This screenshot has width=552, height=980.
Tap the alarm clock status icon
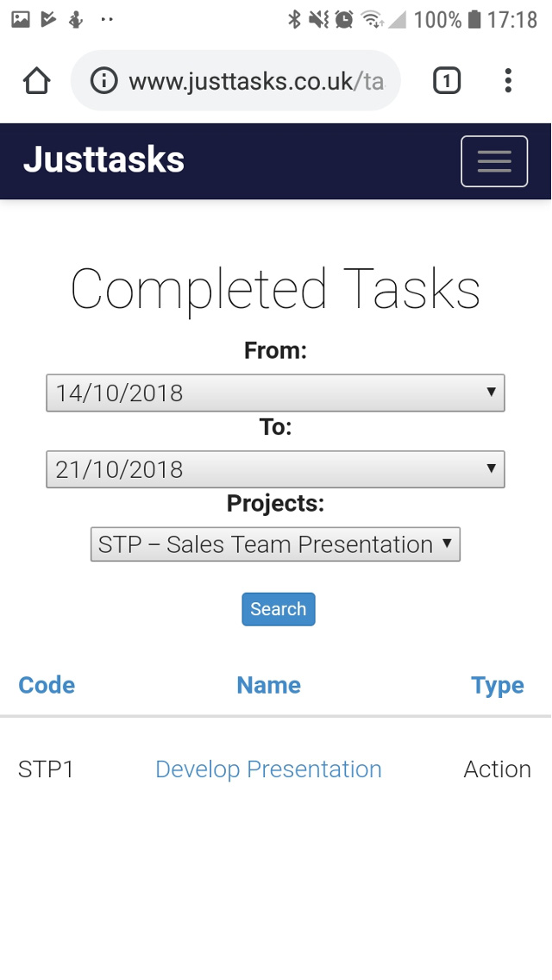click(x=344, y=19)
